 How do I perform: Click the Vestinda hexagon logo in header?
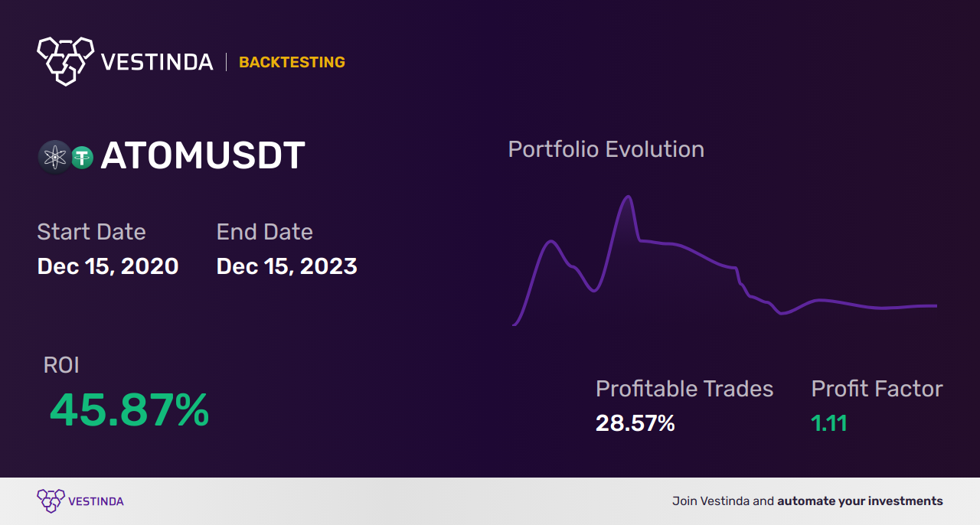click(65, 60)
